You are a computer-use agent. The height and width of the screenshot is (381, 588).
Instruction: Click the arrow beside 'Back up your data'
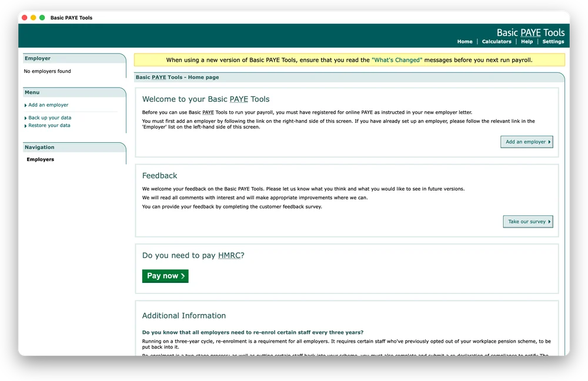[x=25, y=118]
